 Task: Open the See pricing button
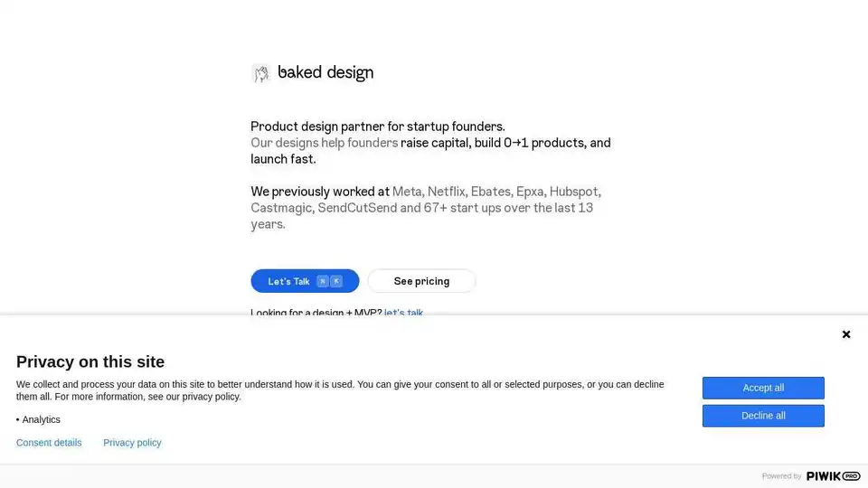(x=421, y=281)
